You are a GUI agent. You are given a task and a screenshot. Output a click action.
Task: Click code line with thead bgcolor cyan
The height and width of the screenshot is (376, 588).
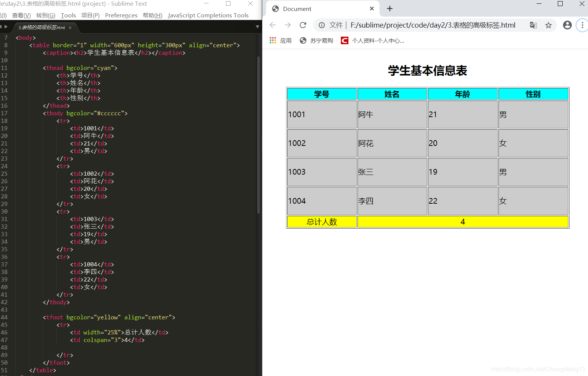click(x=80, y=68)
